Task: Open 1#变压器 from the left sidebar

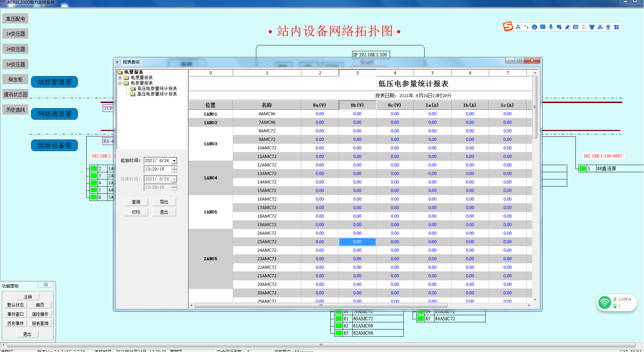Action: click(x=15, y=34)
